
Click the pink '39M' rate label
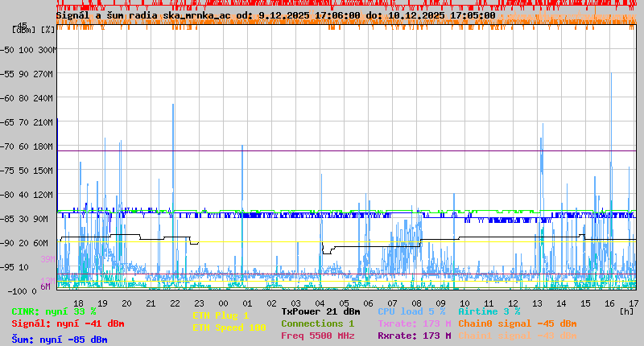(x=47, y=259)
